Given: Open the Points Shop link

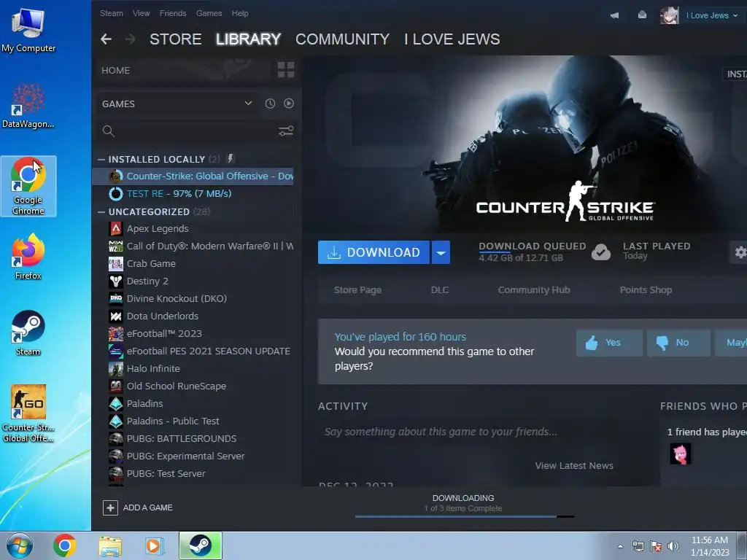Looking at the screenshot, I should (x=646, y=290).
